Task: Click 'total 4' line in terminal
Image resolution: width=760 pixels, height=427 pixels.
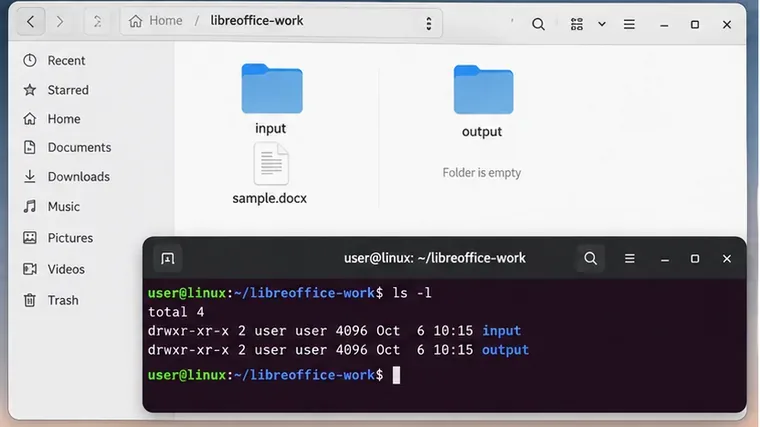Action: coord(176,312)
